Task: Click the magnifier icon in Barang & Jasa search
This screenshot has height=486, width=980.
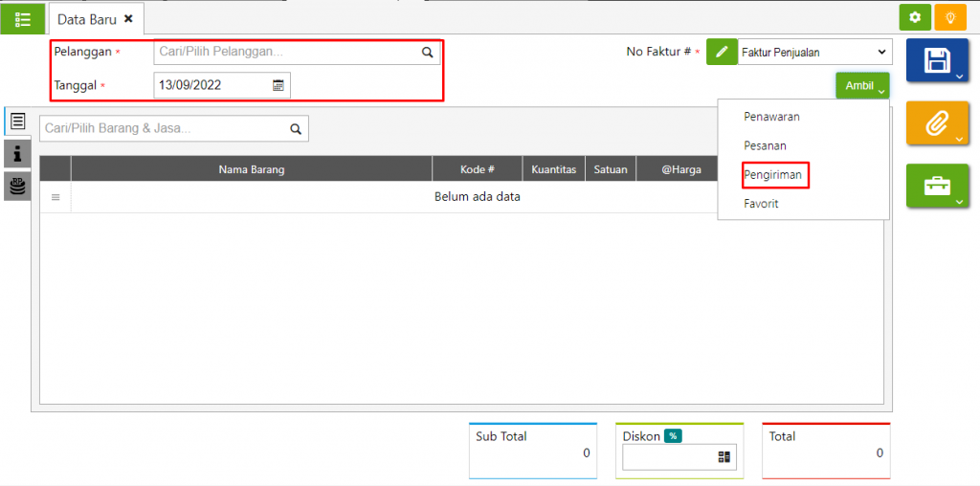Action: pos(296,129)
